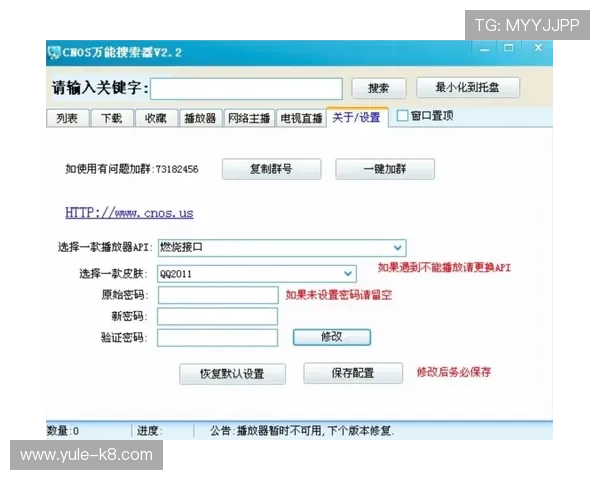Click the 修改 password button
Screen dimensions: 600x480
332,337
